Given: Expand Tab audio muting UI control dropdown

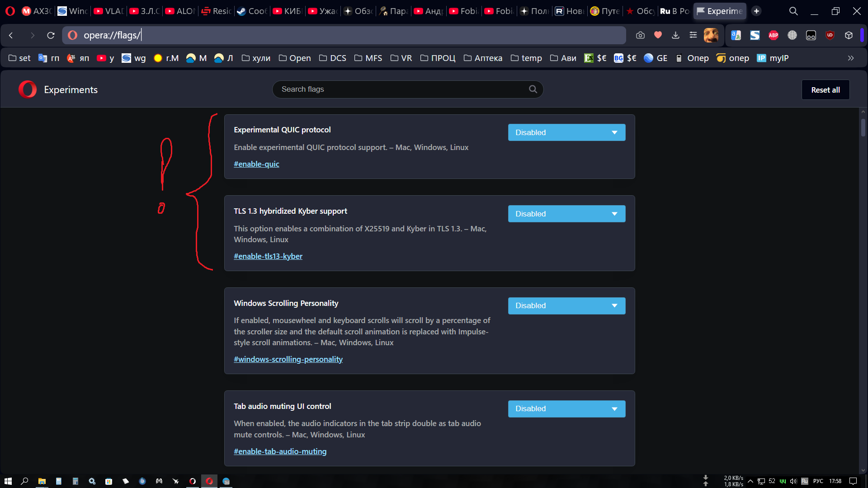Looking at the screenshot, I should pos(566,409).
